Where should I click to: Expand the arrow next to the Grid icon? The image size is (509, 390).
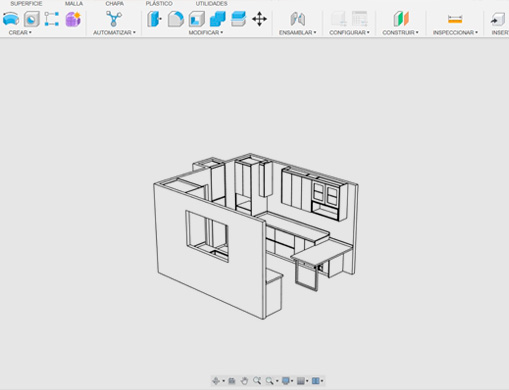pos(307,381)
